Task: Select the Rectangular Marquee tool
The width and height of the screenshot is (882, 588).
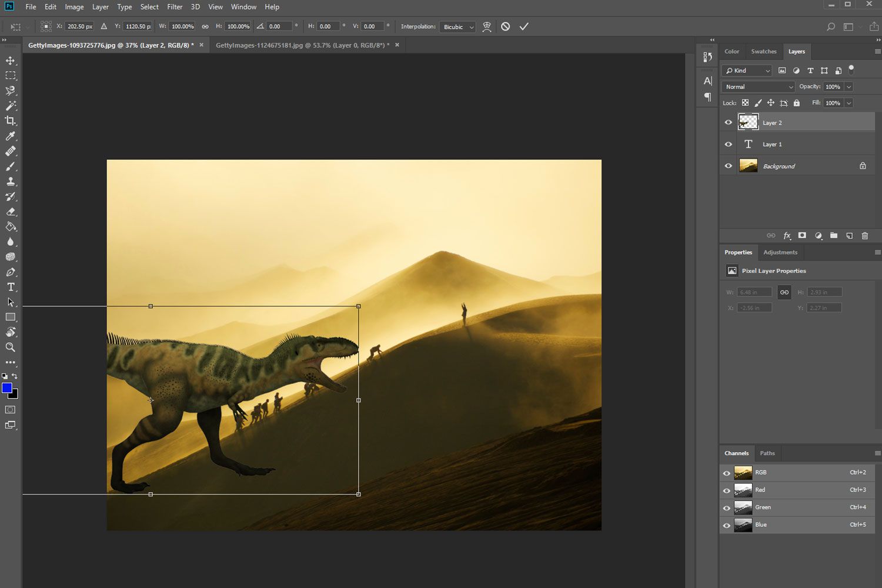Action: [x=11, y=76]
